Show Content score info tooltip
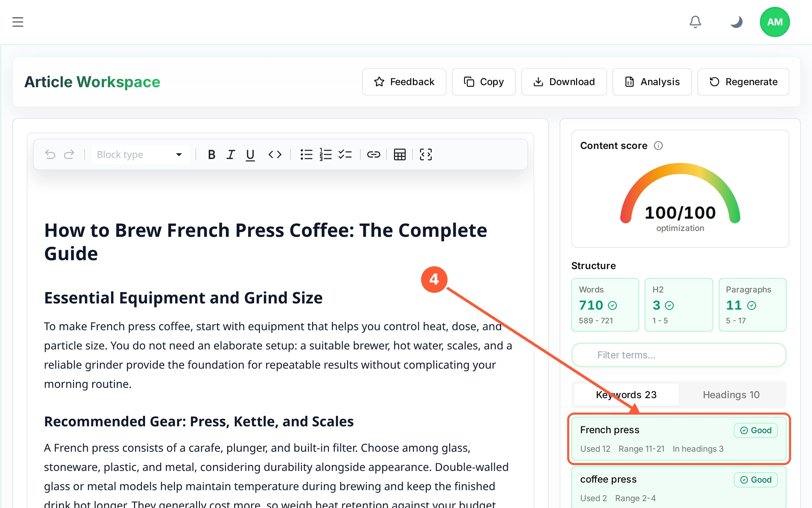Image resolution: width=812 pixels, height=508 pixels. pos(658,146)
